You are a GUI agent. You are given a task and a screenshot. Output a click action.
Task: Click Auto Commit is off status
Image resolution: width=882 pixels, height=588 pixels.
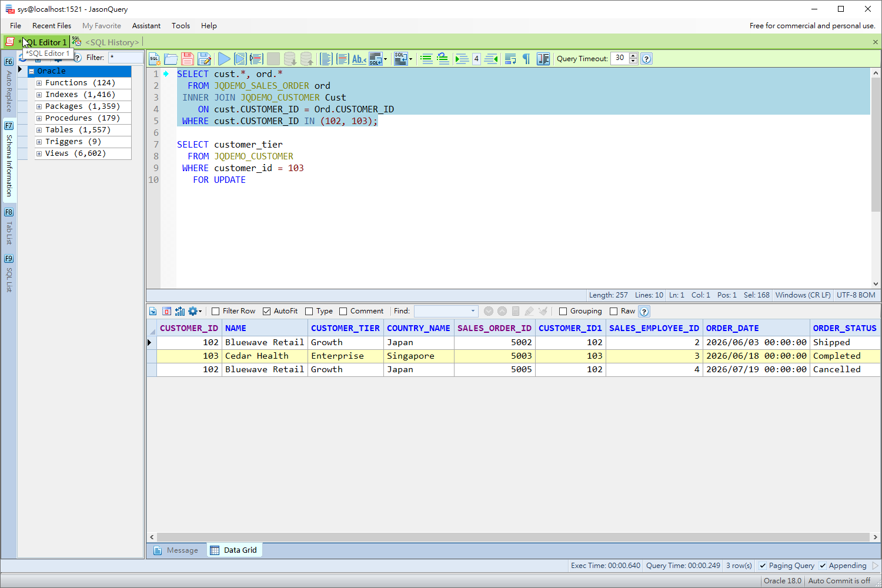click(839, 581)
